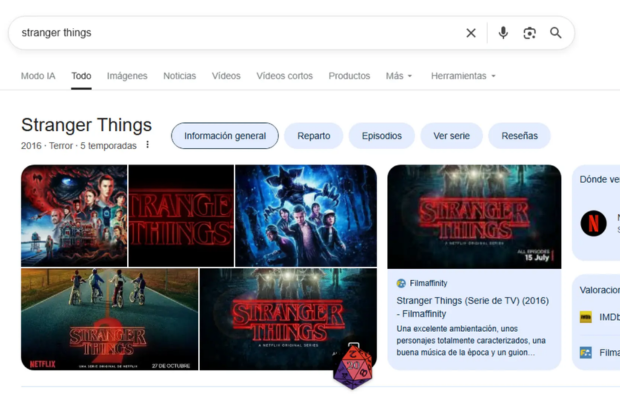Image resolution: width=620 pixels, height=400 pixels.
Task: Switch to the Modo IA tab
Action: pyautogui.click(x=38, y=76)
